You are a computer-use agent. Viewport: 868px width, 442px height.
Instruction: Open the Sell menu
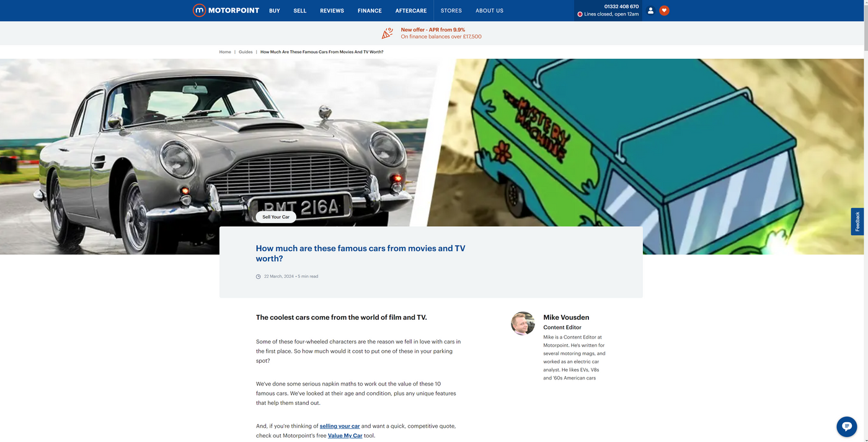300,11
